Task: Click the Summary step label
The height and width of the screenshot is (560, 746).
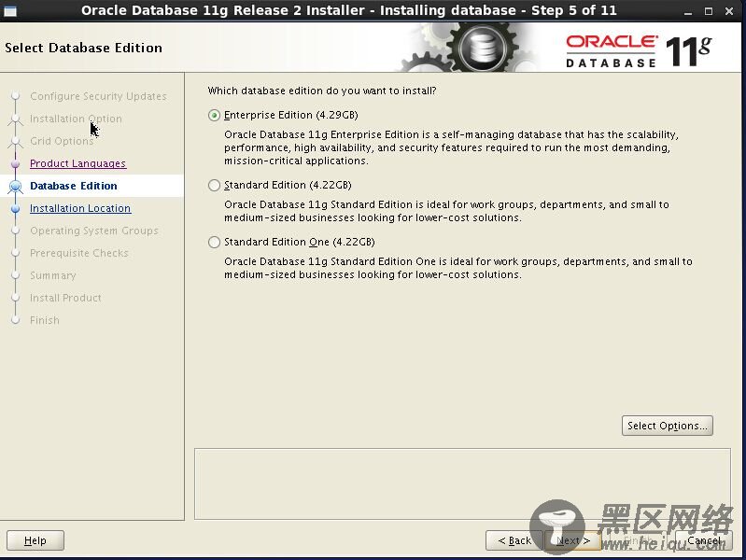Action: 53,275
